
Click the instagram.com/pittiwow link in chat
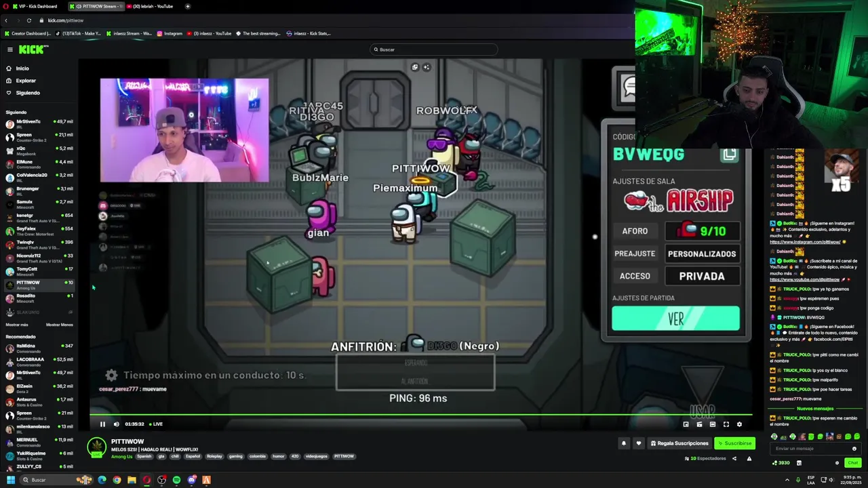coord(805,242)
